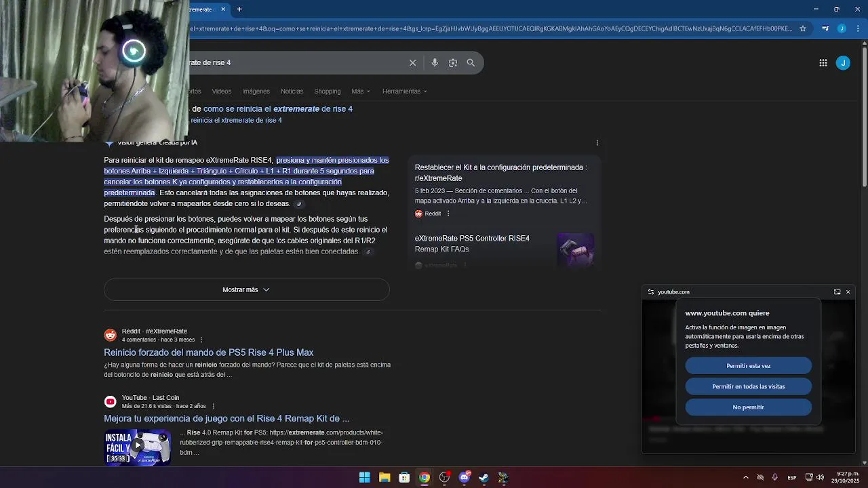This screenshot has width=868, height=488.
Task: Expand the Herramientas dropdown
Action: [x=405, y=91]
